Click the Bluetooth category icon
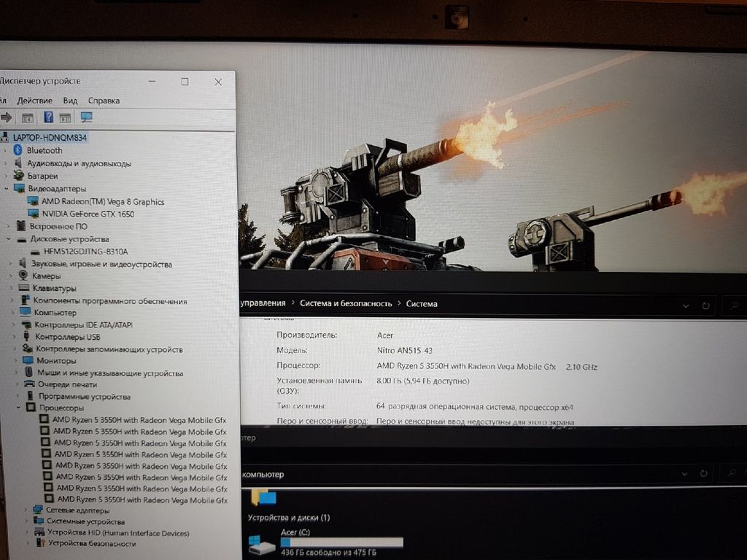The width and height of the screenshot is (747, 560). [x=18, y=150]
